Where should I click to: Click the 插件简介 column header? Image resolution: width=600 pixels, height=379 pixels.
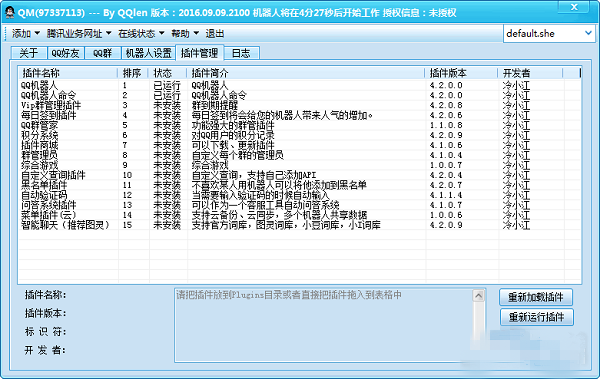pos(306,73)
